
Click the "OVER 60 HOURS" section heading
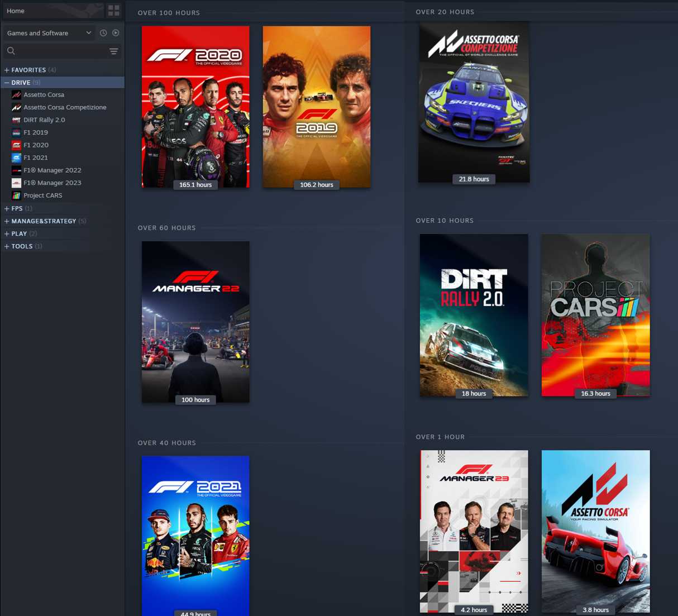click(167, 228)
